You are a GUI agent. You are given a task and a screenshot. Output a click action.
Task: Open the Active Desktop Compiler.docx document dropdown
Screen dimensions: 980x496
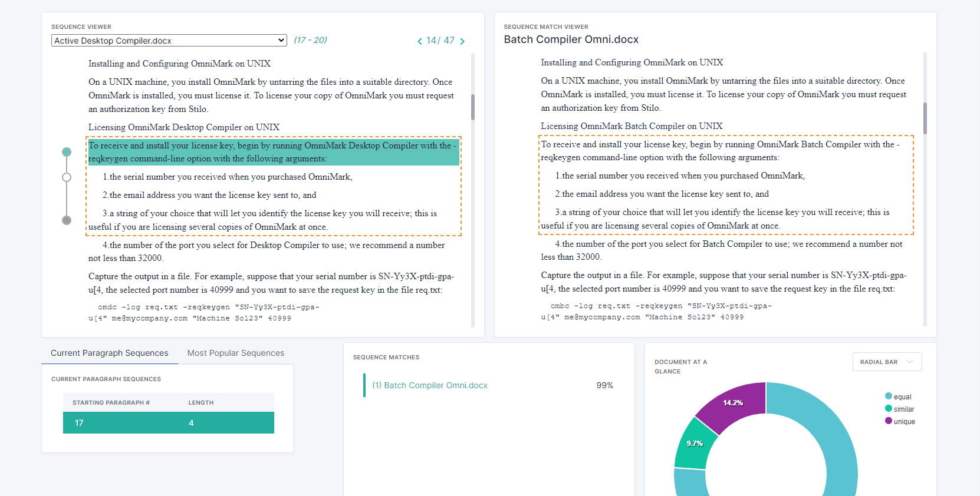pyautogui.click(x=169, y=41)
